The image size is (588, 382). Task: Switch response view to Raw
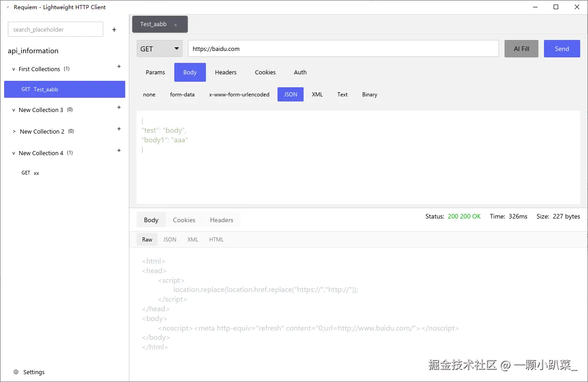click(147, 240)
